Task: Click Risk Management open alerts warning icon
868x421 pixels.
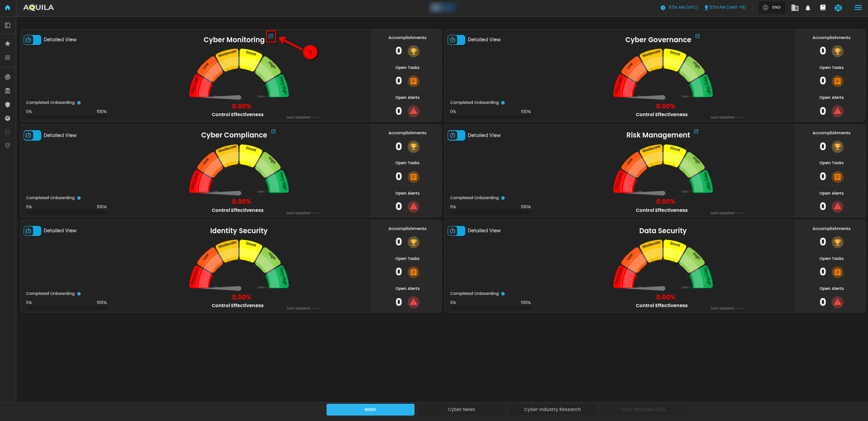Action: [x=838, y=207]
